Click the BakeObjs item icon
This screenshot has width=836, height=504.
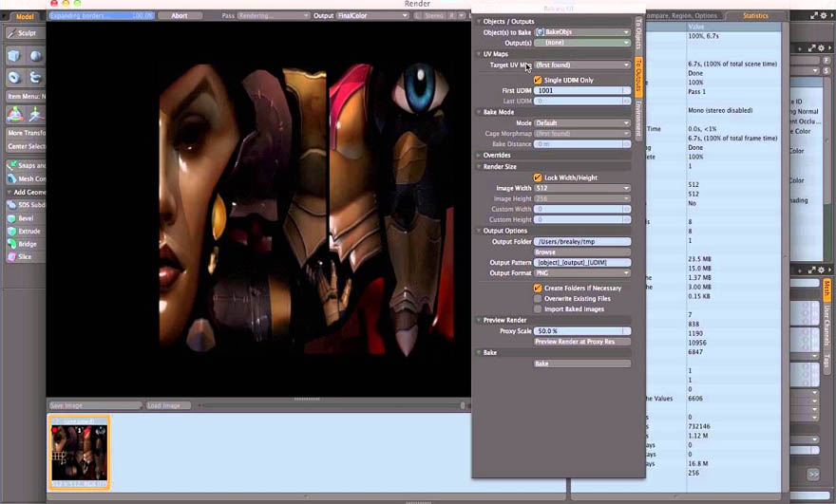pyautogui.click(x=540, y=32)
